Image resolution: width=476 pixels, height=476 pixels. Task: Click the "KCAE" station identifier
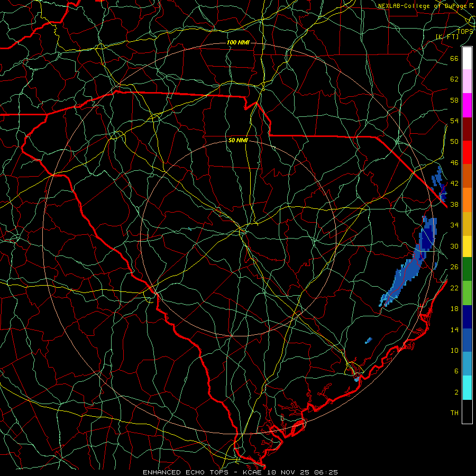pos(252,472)
